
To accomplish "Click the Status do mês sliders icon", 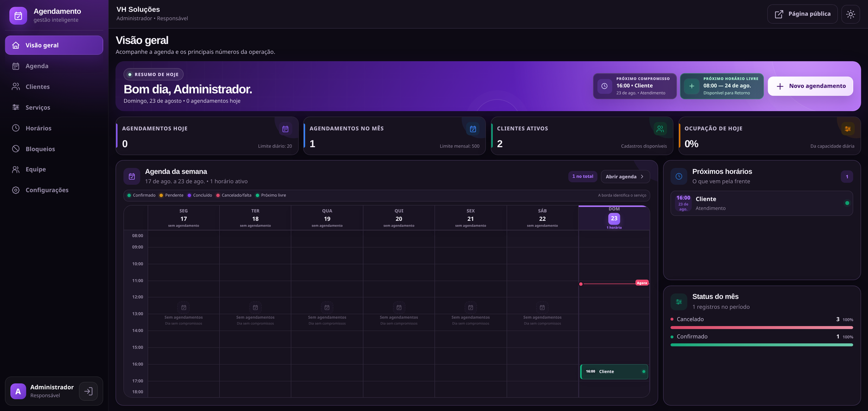I will click(679, 302).
